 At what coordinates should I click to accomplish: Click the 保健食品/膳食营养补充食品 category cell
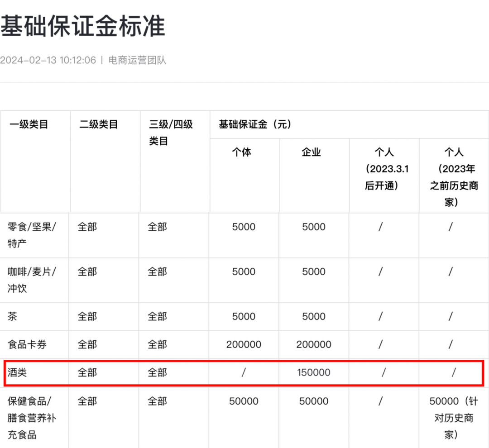[x=32, y=418]
